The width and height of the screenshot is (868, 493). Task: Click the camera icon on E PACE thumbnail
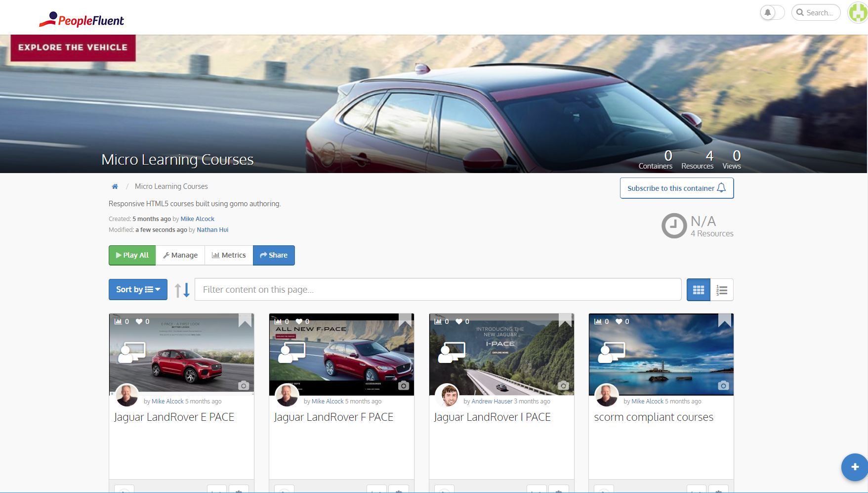coord(244,385)
